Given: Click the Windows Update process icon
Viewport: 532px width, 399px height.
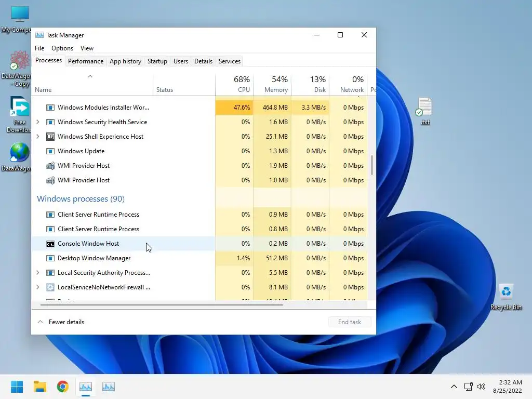Looking at the screenshot, I should [50, 151].
